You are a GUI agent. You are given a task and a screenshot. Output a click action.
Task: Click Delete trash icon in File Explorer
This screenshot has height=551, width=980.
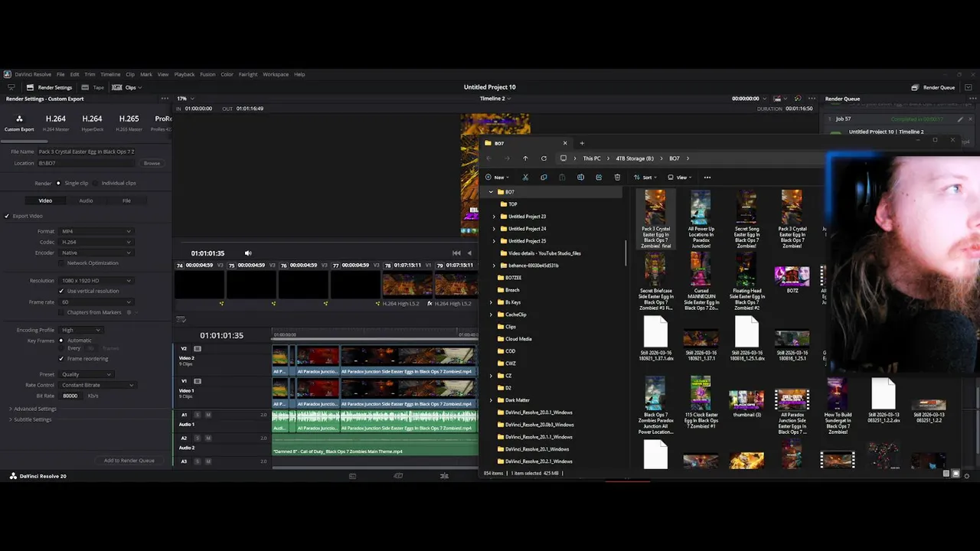pyautogui.click(x=617, y=178)
